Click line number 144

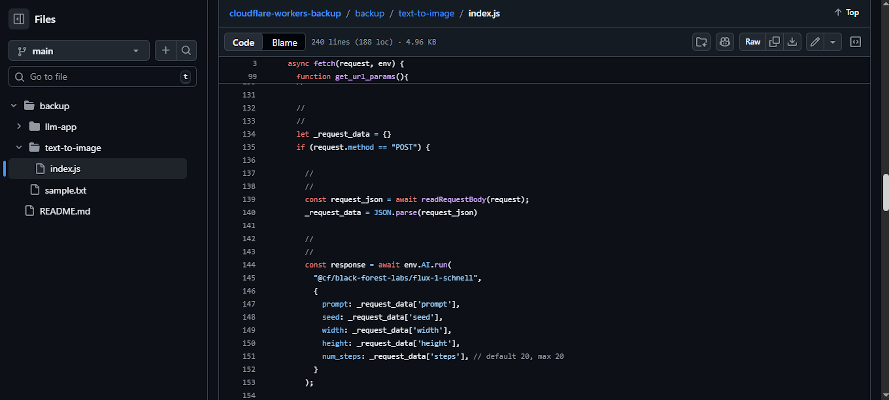(x=249, y=265)
